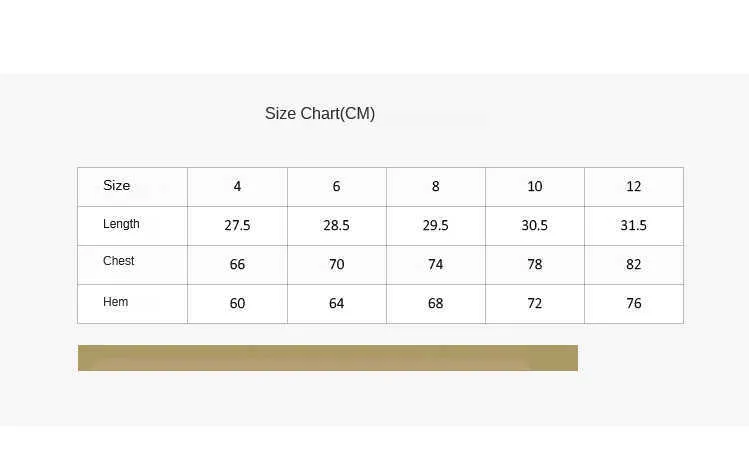The width and height of the screenshot is (749, 457).
Task: Click the size 6 column header
Action: (x=337, y=187)
